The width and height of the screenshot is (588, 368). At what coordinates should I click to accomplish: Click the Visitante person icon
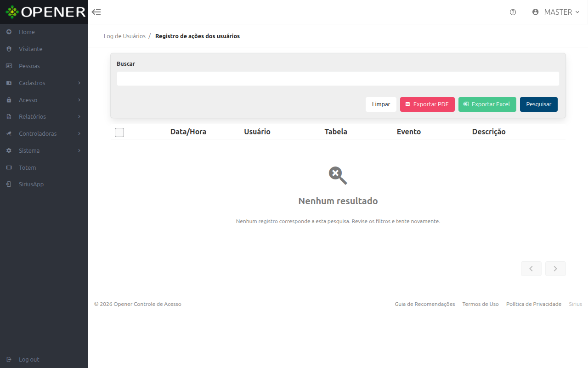[9, 49]
